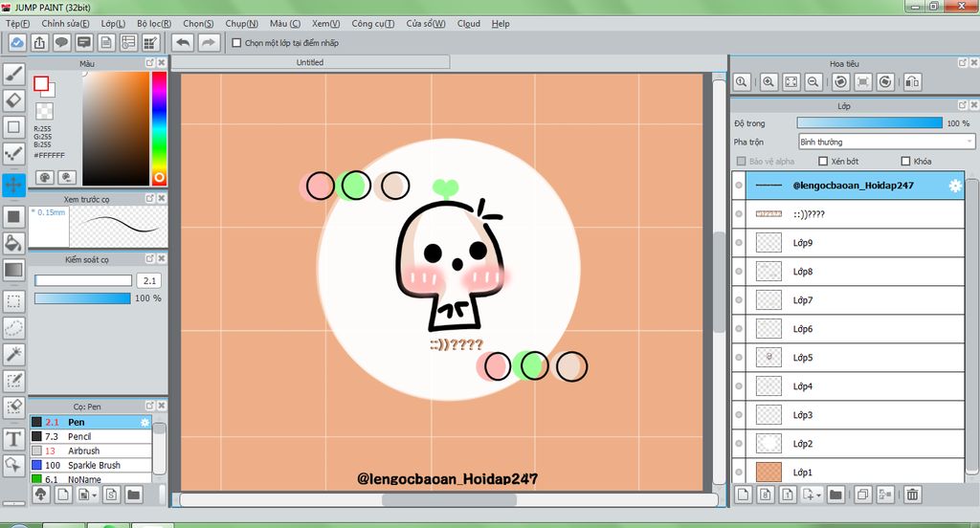This screenshot has width=980, height=528.
Task: Toggle visibility of Lớp9 layer
Action: (x=739, y=242)
